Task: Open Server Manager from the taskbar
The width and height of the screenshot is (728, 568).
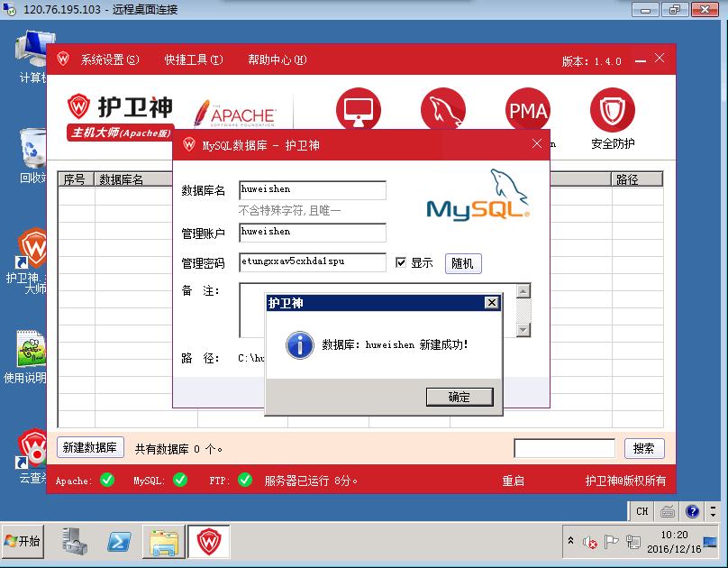Action: pos(74,541)
